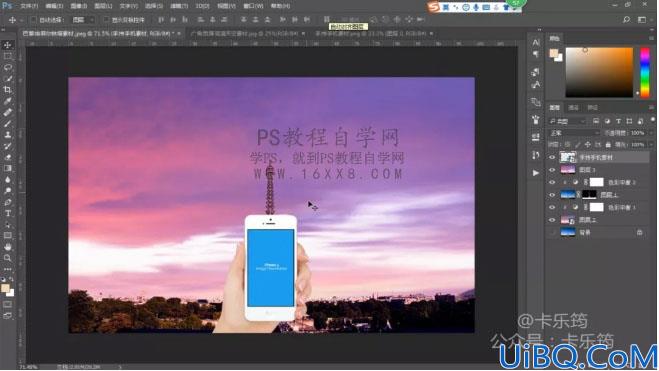The width and height of the screenshot is (659, 371).
Task: Open the Actions panel play icon
Action: pos(535,173)
